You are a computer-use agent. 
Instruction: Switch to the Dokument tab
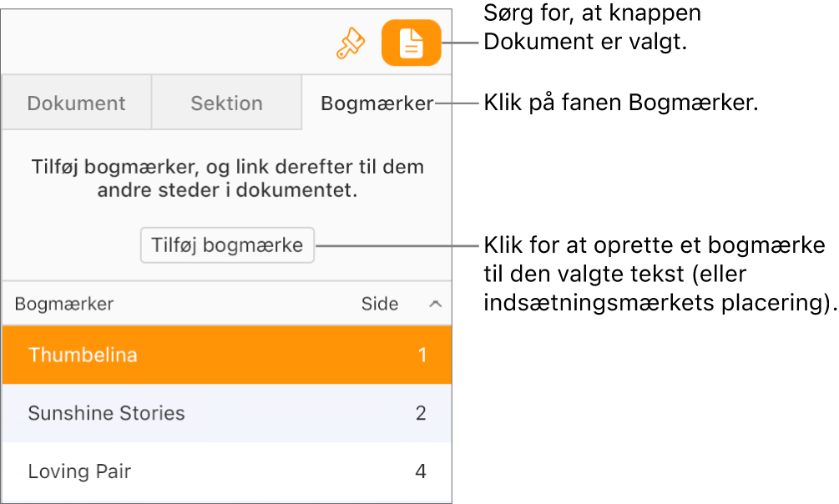pos(76,102)
